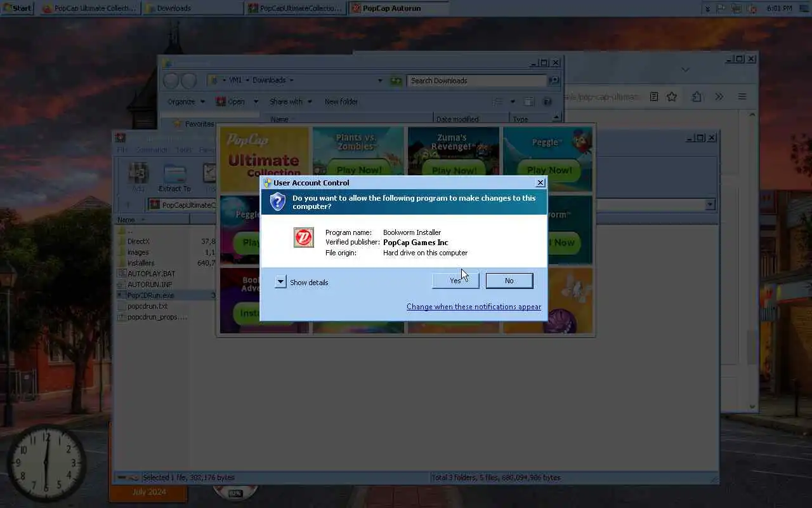
Task: Click the Explorer search magnifier icon
Action: 554,81
